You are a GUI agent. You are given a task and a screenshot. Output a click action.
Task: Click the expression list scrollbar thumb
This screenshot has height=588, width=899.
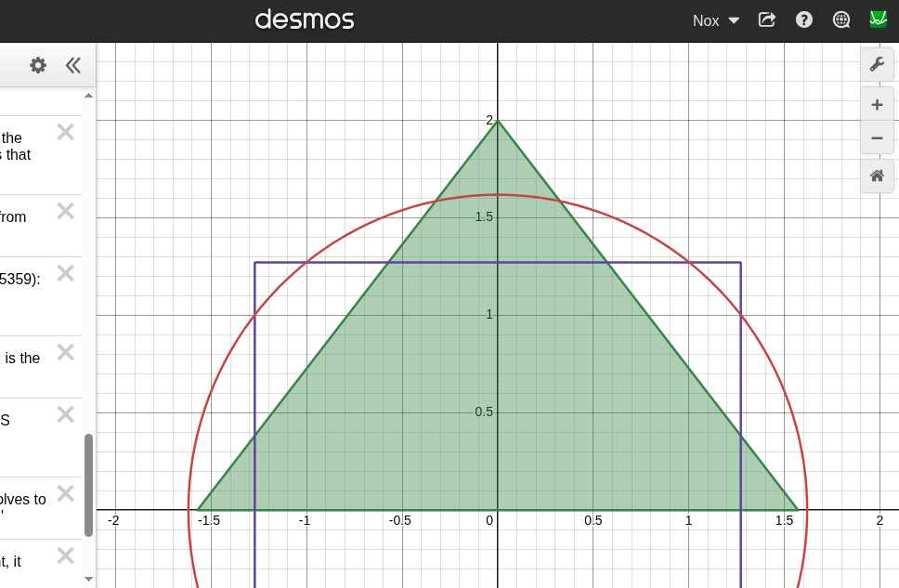click(89, 485)
